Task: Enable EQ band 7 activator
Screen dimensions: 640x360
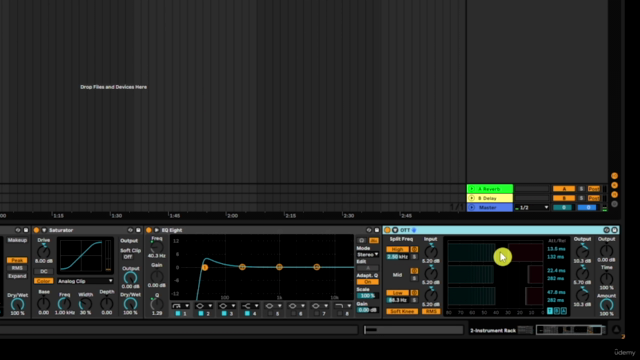Action: tap(316, 313)
